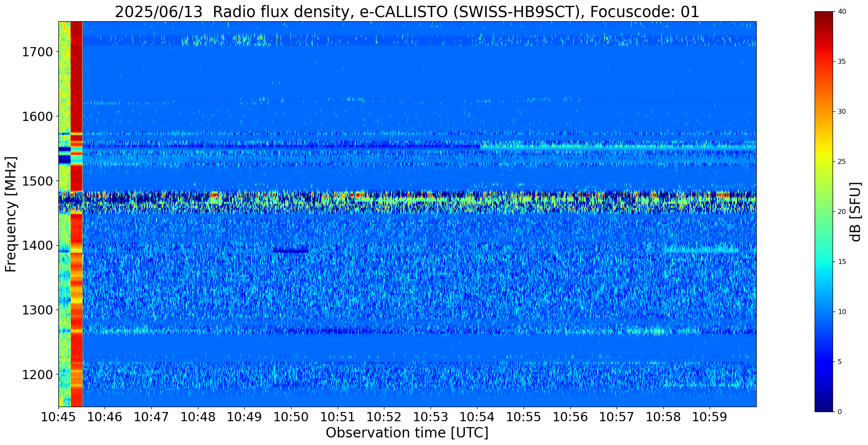Click the 10:52 time tick label
The height and width of the screenshot is (445, 868).
(384, 417)
